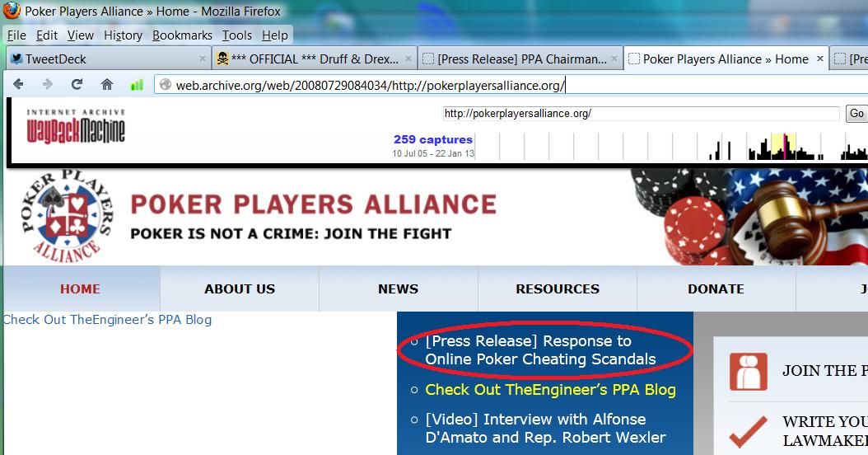Click the Poker Players Alliance header title
This screenshot has width=868, height=455.
click(x=313, y=204)
